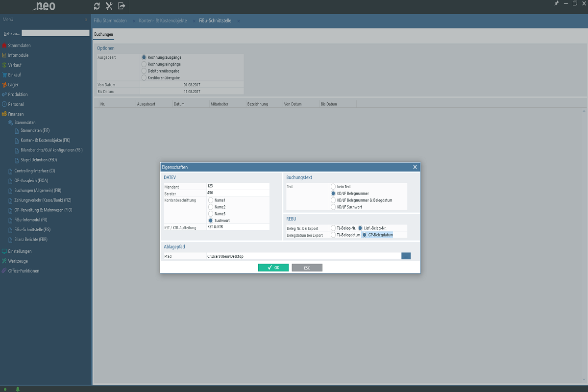The height and width of the screenshot is (392, 588).
Task: Click the refresh icon in top toolbar
Action: (97, 6)
